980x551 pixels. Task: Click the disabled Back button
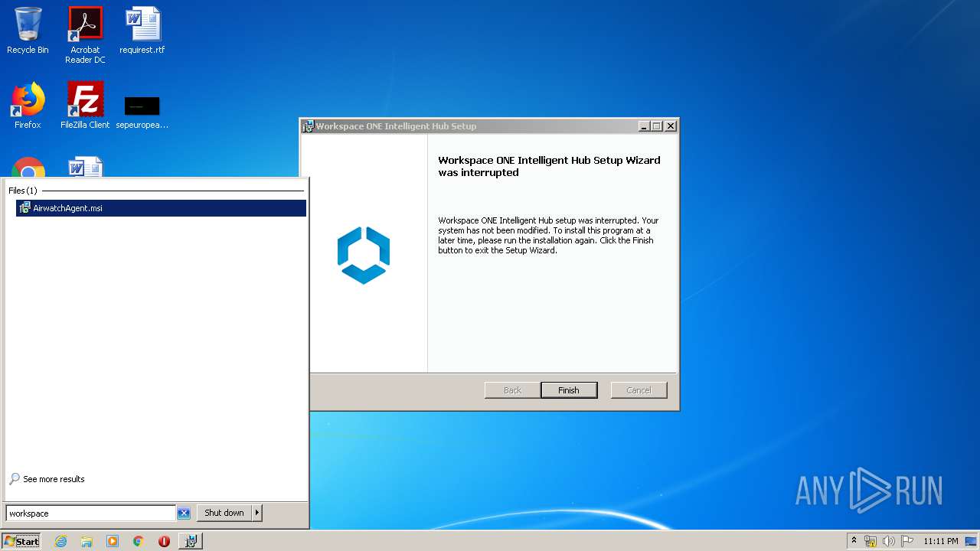[x=512, y=390]
